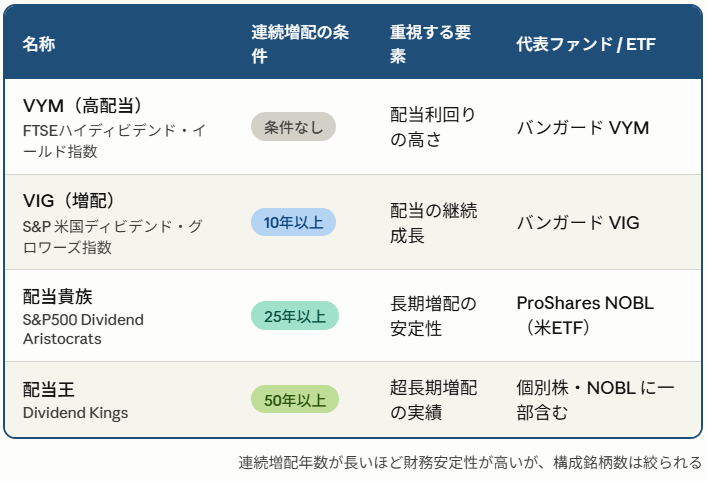This screenshot has height=481, width=707.
Task: Select the 名称 column header
Action: click(39, 44)
